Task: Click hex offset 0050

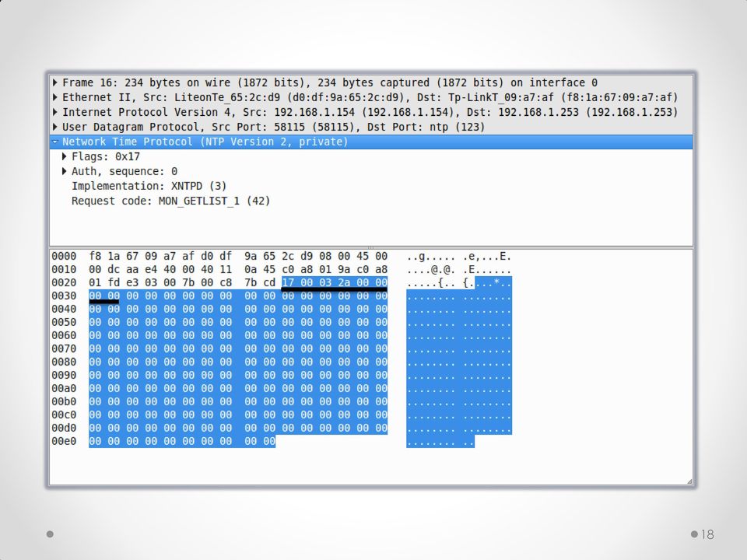Action: (64, 322)
